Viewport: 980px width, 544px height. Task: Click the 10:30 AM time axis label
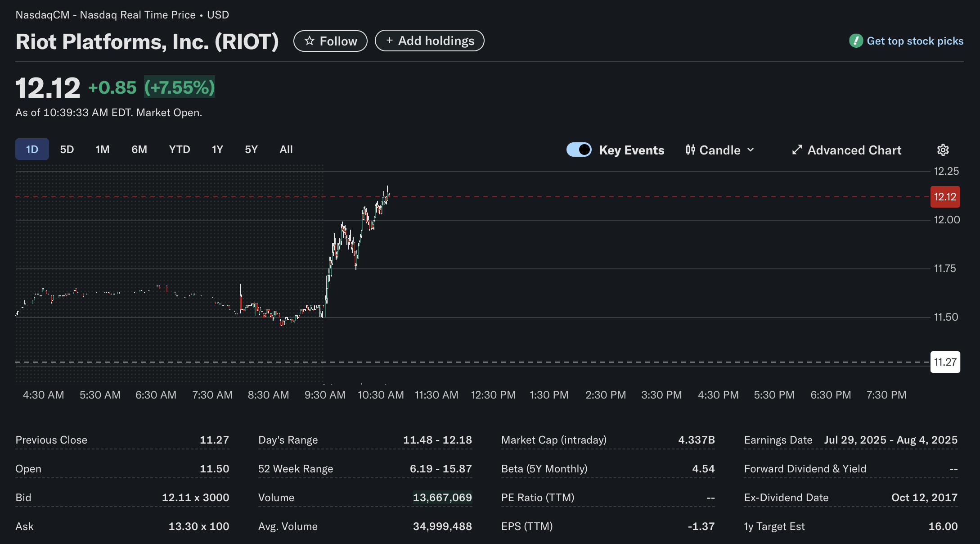(x=381, y=395)
